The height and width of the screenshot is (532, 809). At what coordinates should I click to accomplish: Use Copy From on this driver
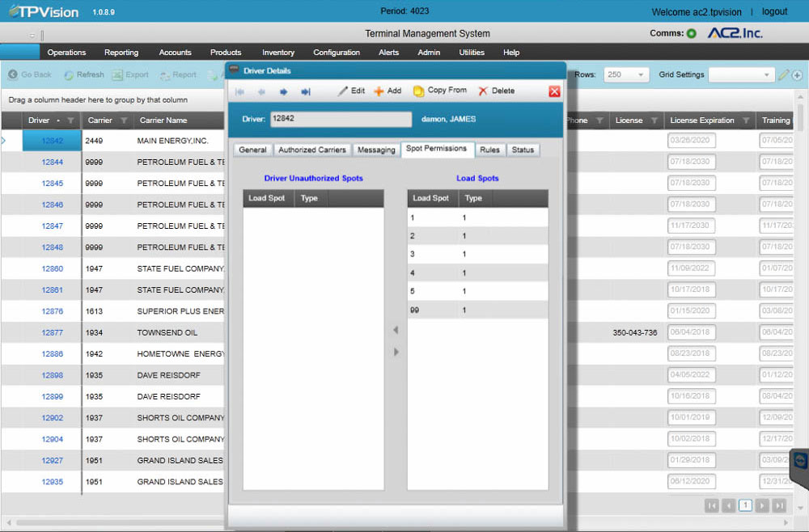[x=439, y=91]
